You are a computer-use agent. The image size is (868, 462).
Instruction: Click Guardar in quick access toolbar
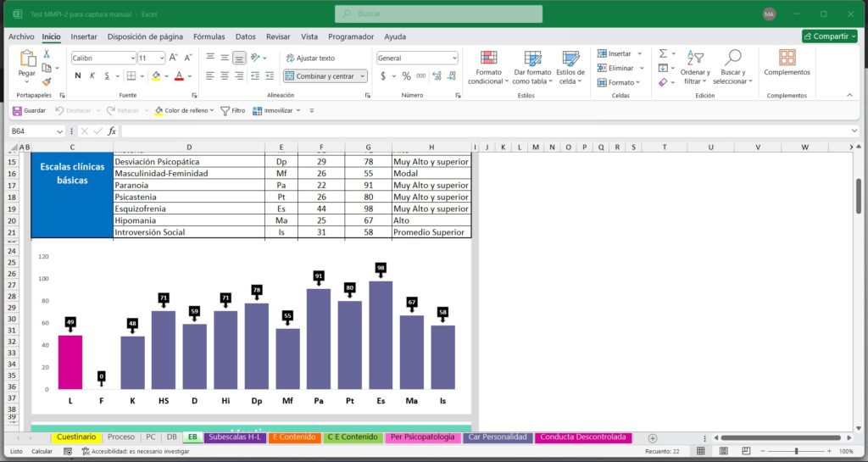click(29, 110)
